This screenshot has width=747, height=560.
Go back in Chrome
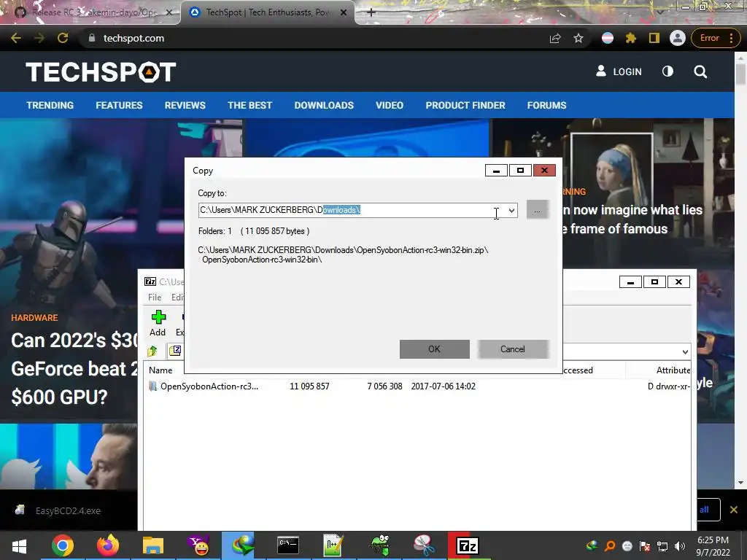[x=16, y=38]
